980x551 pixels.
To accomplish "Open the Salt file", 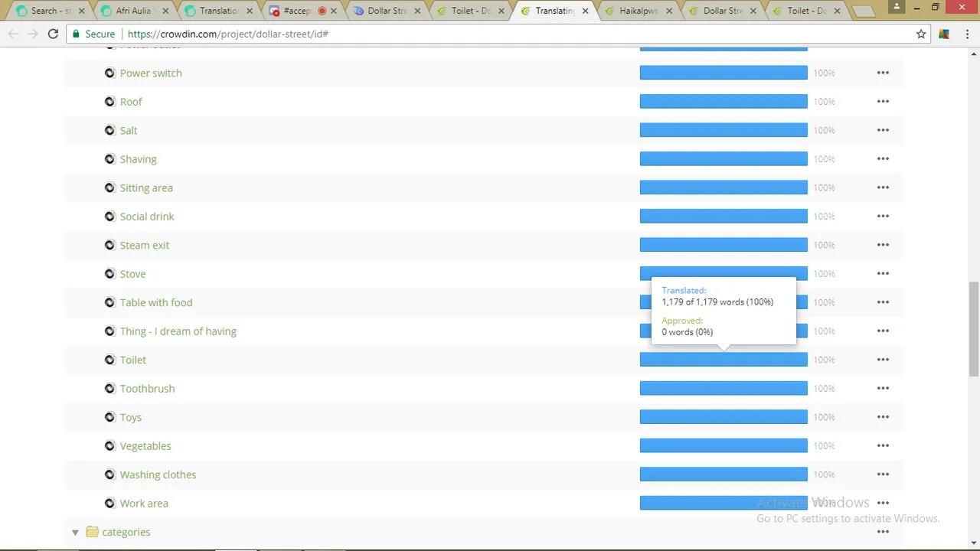I will [x=129, y=130].
